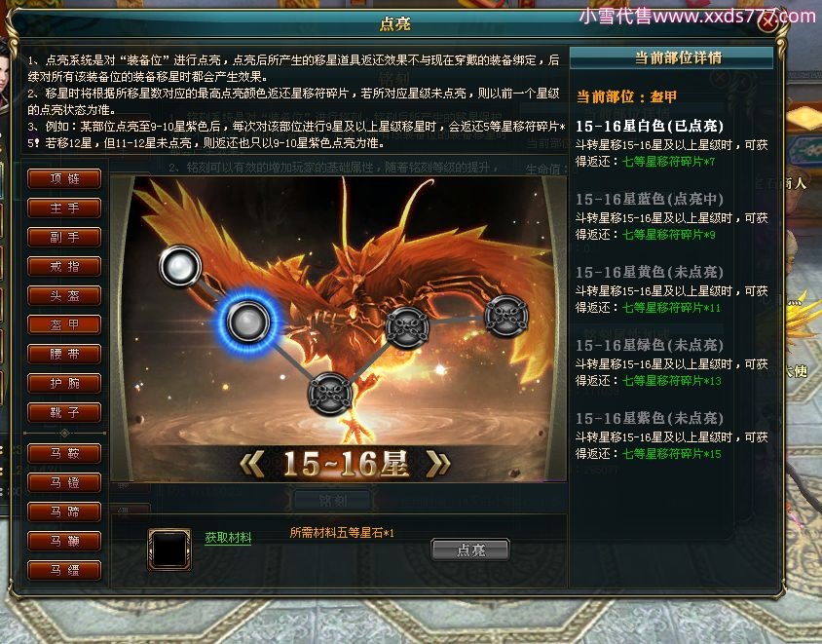Open the 头盔 equipment slot
The width and height of the screenshot is (822, 644).
coord(64,296)
